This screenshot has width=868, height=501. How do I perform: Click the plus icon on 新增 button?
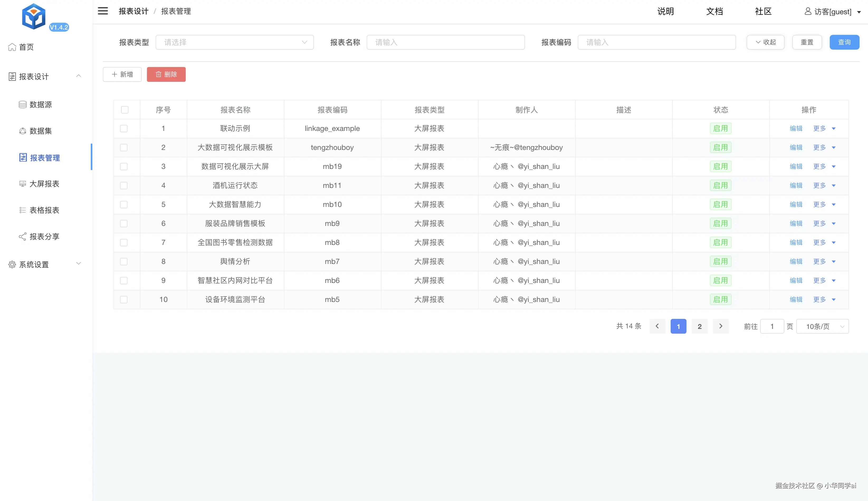click(115, 74)
